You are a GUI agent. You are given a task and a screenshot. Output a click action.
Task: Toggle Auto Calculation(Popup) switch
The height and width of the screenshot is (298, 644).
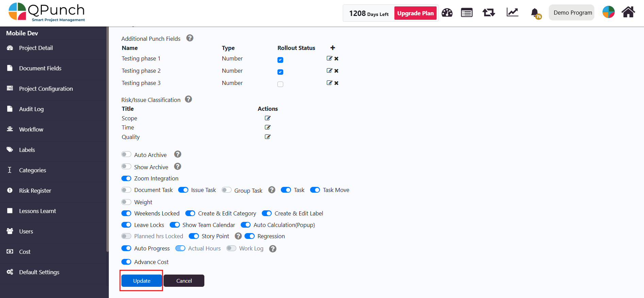pos(245,225)
